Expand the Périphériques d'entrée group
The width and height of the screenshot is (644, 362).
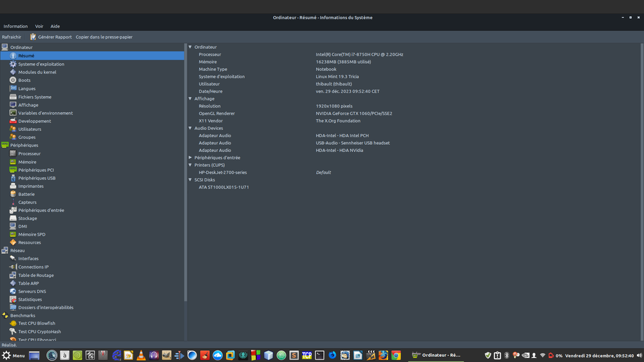190,158
